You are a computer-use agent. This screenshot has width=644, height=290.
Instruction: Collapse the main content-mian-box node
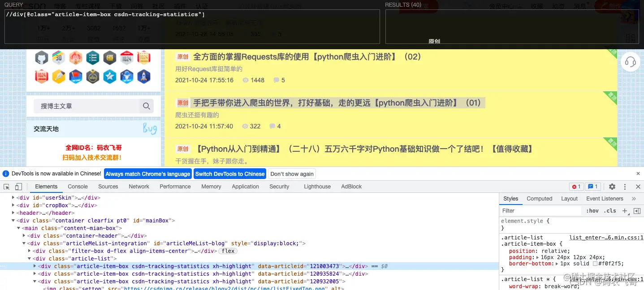pos(18,228)
